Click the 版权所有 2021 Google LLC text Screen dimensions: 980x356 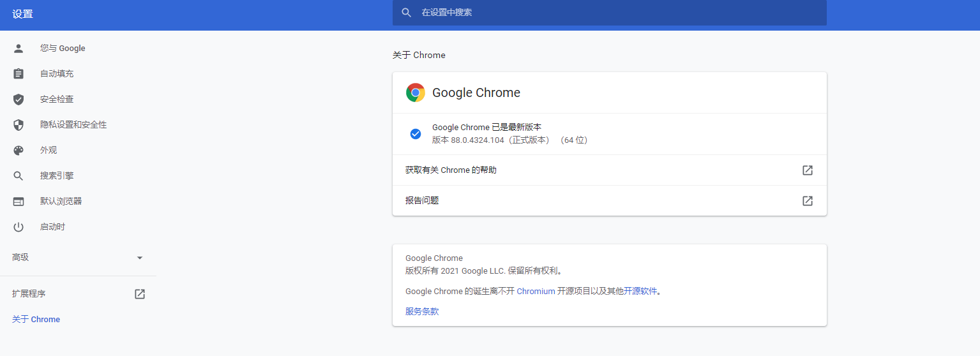(x=485, y=271)
